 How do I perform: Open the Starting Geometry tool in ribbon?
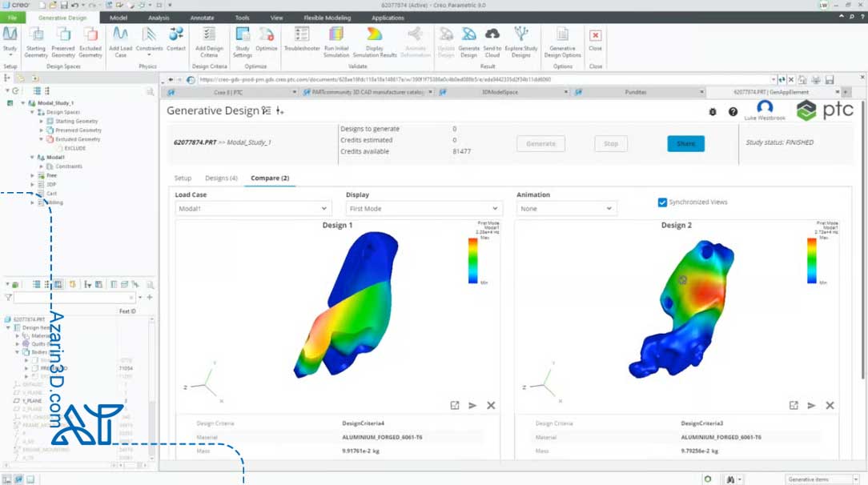click(36, 42)
